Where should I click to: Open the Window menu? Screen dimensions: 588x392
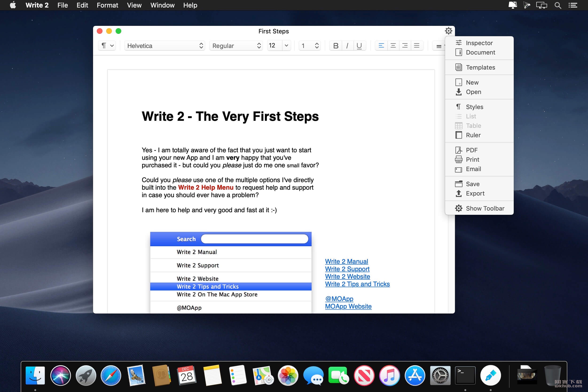coord(162,5)
